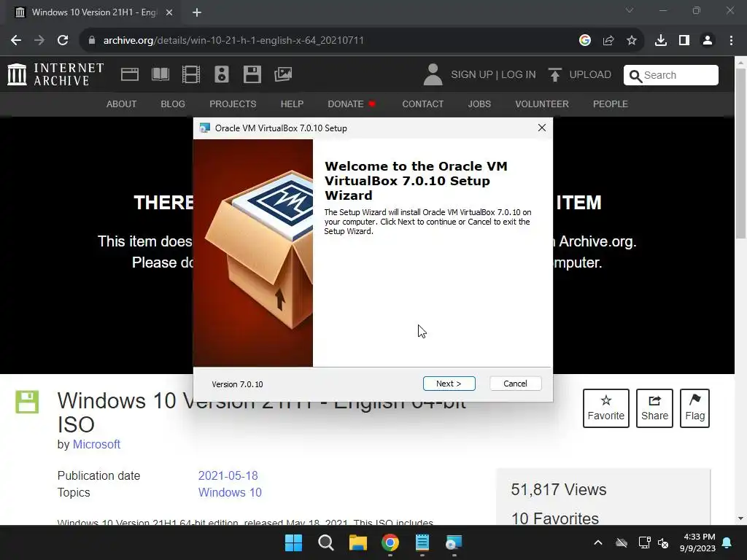Open notifications bell icon
Screen dimensions: 747x560
(727, 542)
